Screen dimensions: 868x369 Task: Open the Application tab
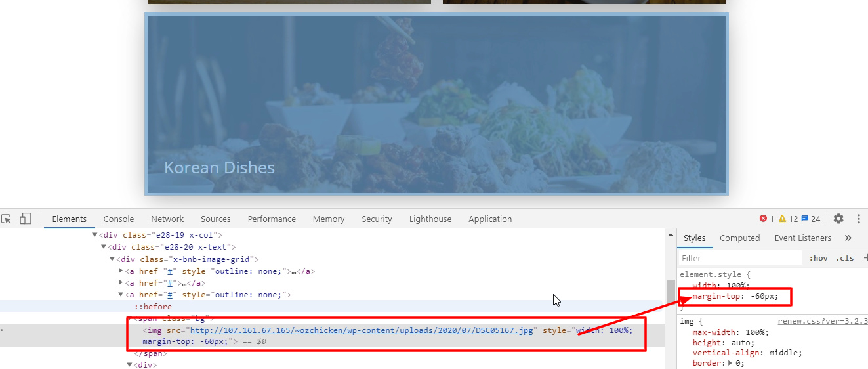[x=490, y=219]
